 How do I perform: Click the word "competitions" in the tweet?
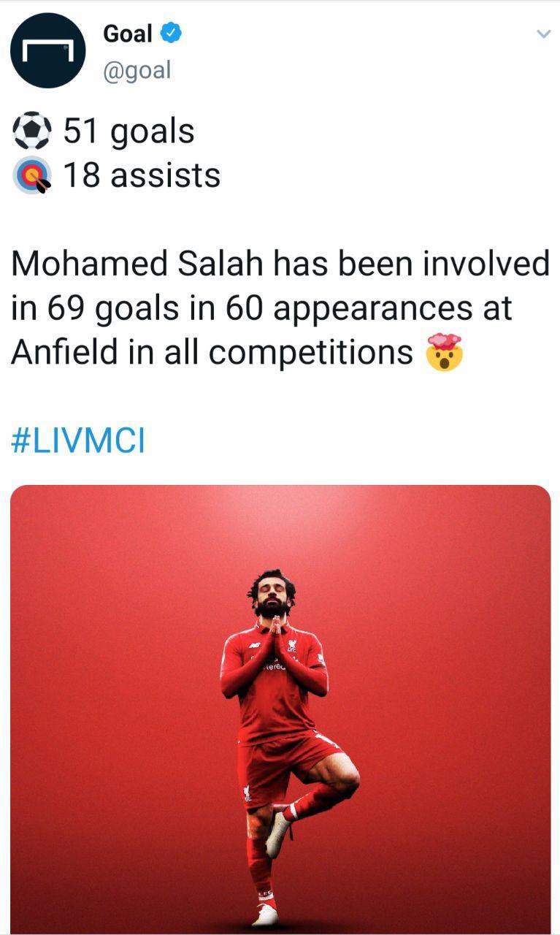[x=311, y=352]
